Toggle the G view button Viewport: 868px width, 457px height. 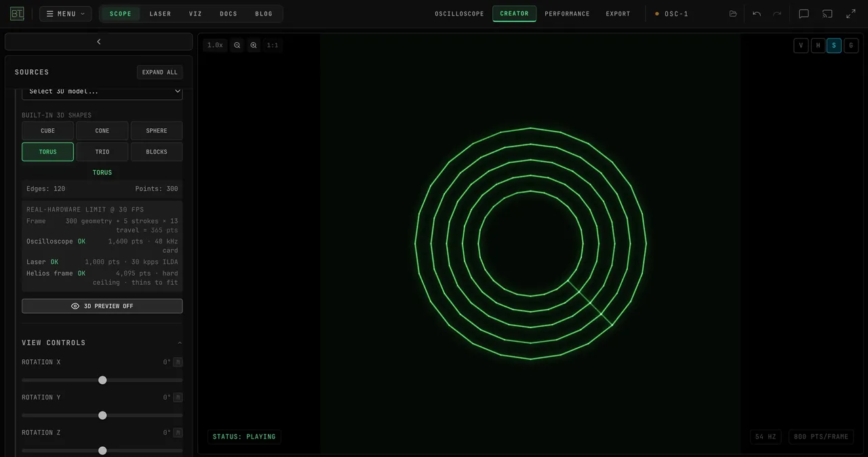(851, 45)
